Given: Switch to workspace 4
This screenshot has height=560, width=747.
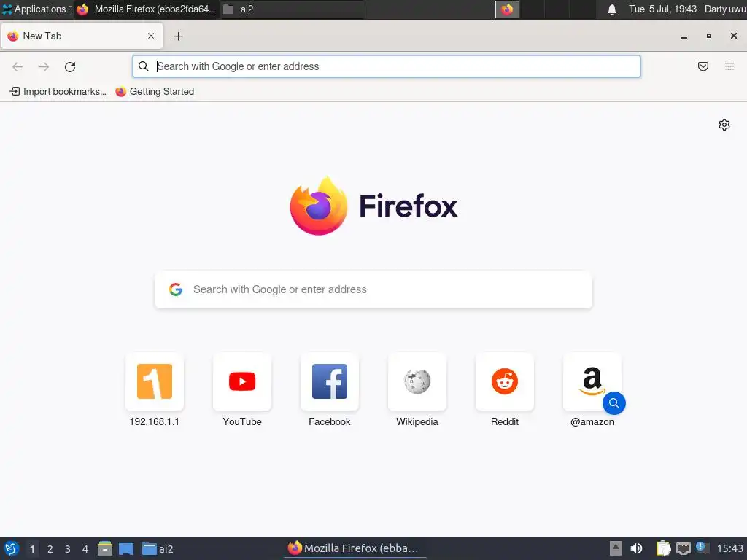Looking at the screenshot, I should (x=85, y=549).
